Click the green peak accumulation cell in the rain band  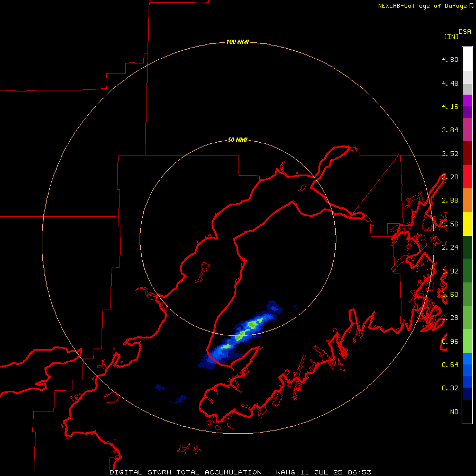[253, 325]
